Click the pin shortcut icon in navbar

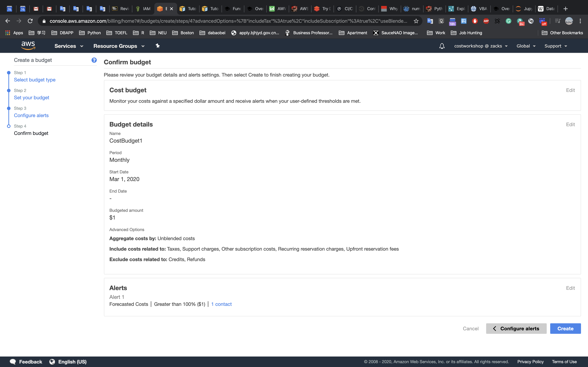tap(158, 46)
